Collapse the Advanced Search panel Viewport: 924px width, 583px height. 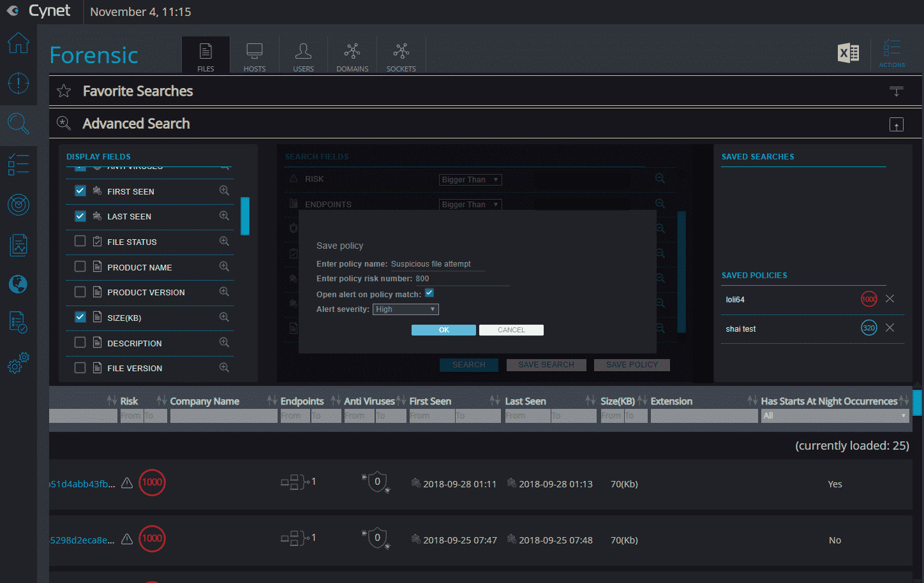tap(896, 124)
